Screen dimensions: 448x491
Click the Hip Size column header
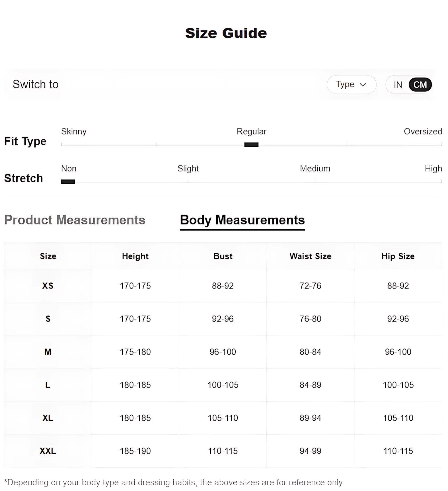(398, 256)
